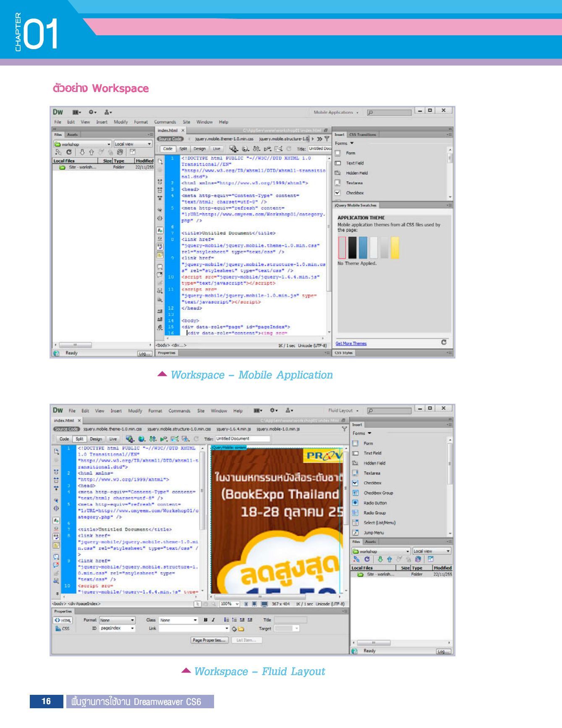Click the Log button in the Fluid Layout window's Files panel
The height and width of the screenshot is (728, 562).
(x=444, y=652)
